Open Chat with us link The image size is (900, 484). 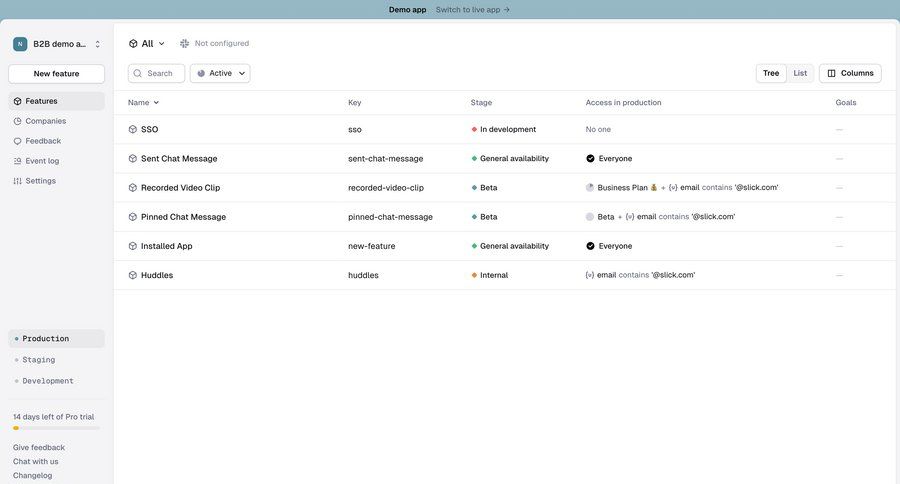tap(36, 462)
